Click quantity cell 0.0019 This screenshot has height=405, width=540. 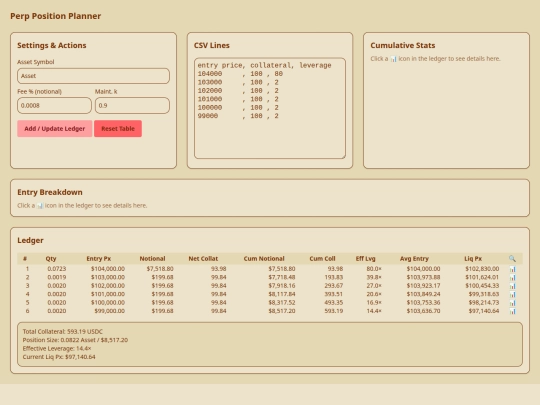click(56, 277)
